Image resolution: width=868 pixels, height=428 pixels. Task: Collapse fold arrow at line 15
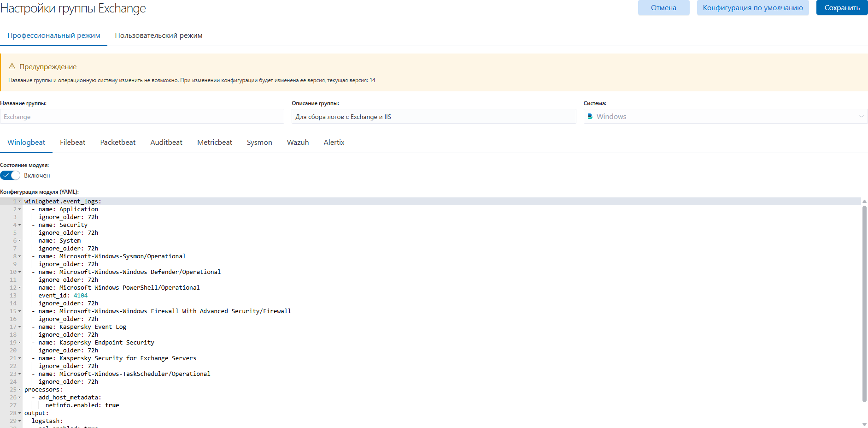click(x=19, y=311)
